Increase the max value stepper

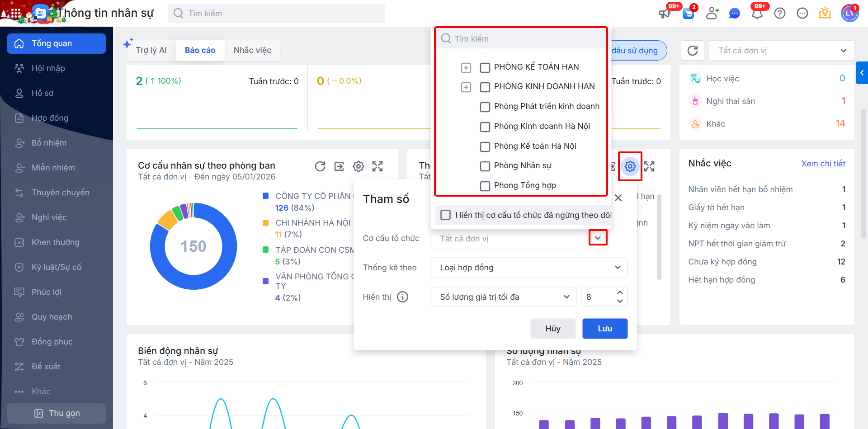click(x=620, y=292)
